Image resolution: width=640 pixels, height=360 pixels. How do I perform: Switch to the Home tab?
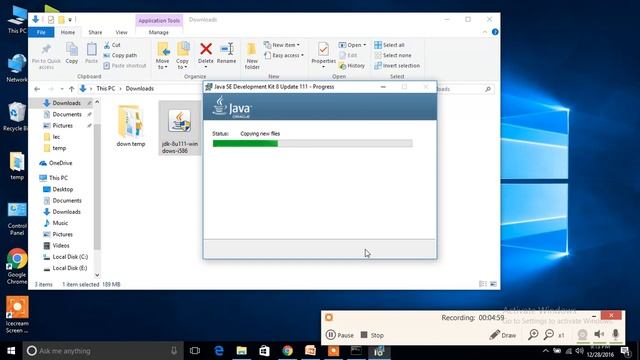click(x=68, y=32)
